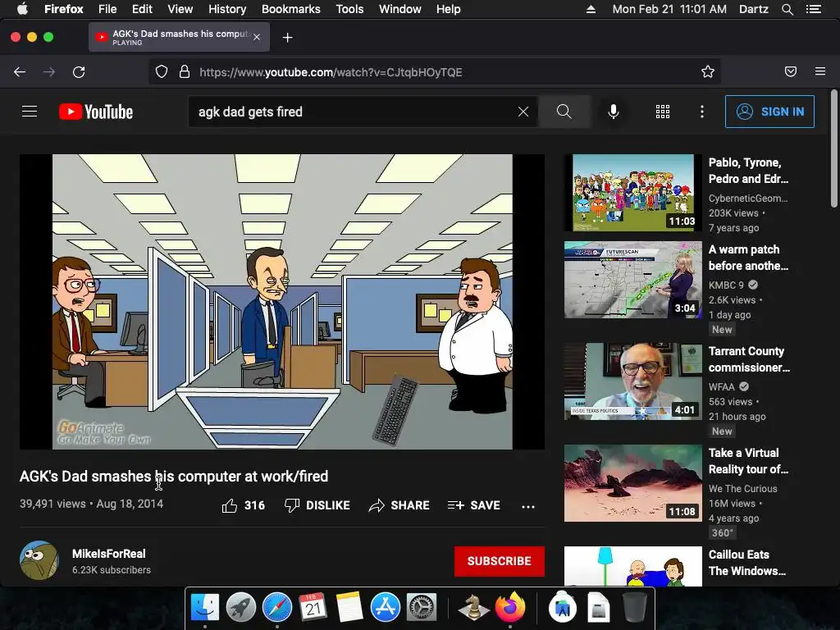Click the DISLIKE thumbs down button
840x630 pixels.
point(317,505)
